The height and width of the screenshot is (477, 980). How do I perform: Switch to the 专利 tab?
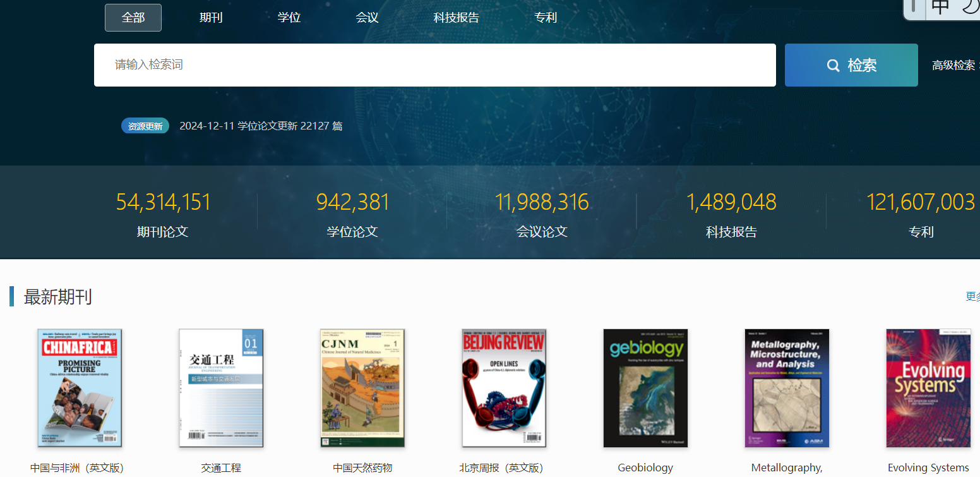(546, 18)
